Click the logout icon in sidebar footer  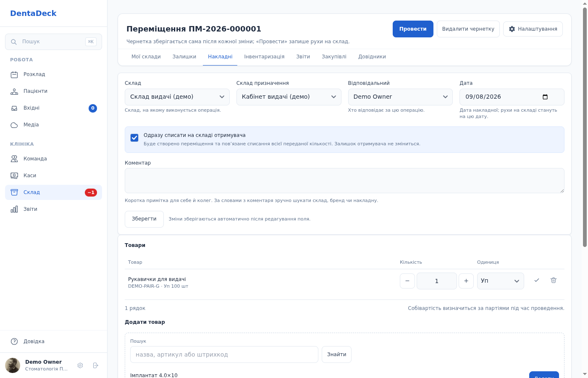95,365
